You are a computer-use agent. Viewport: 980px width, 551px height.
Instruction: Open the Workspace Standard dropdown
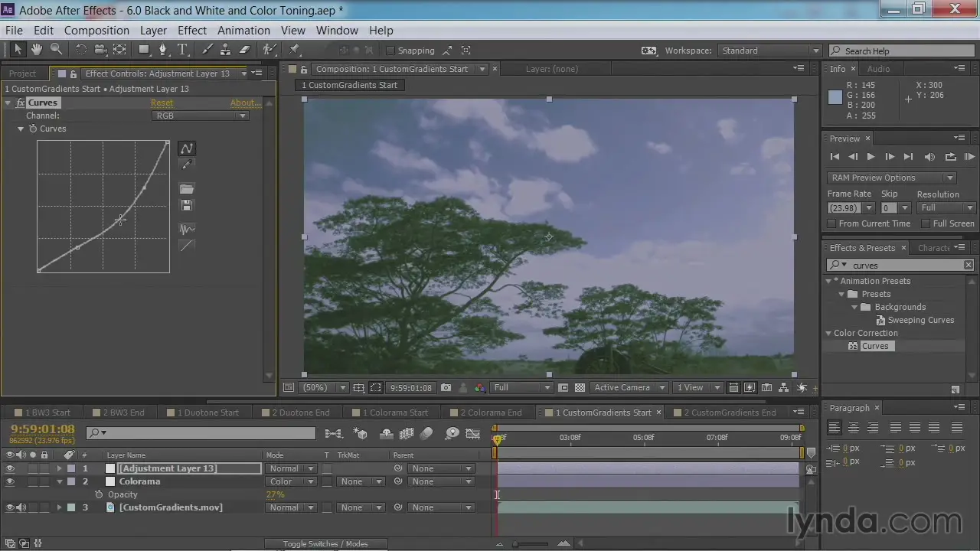tap(770, 51)
